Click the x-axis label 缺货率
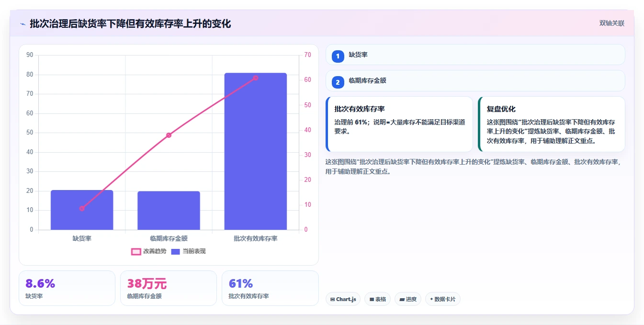This screenshot has height=325, width=644. [82, 238]
